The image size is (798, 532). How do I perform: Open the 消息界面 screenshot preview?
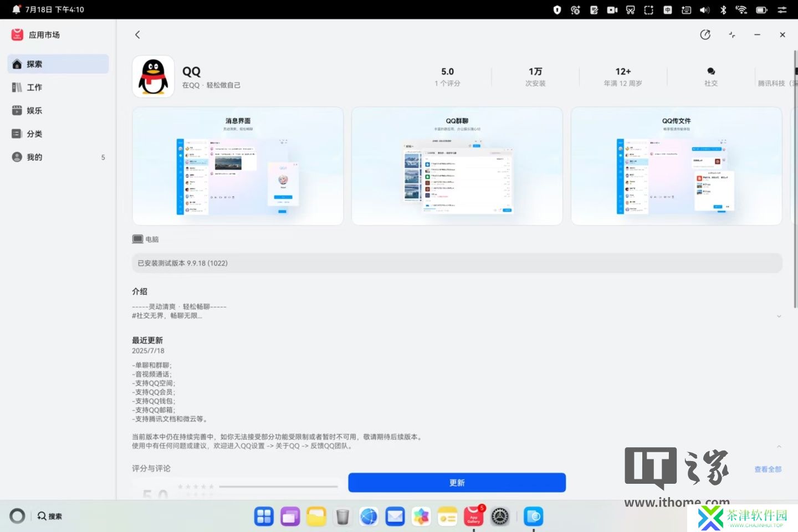[x=238, y=166]
